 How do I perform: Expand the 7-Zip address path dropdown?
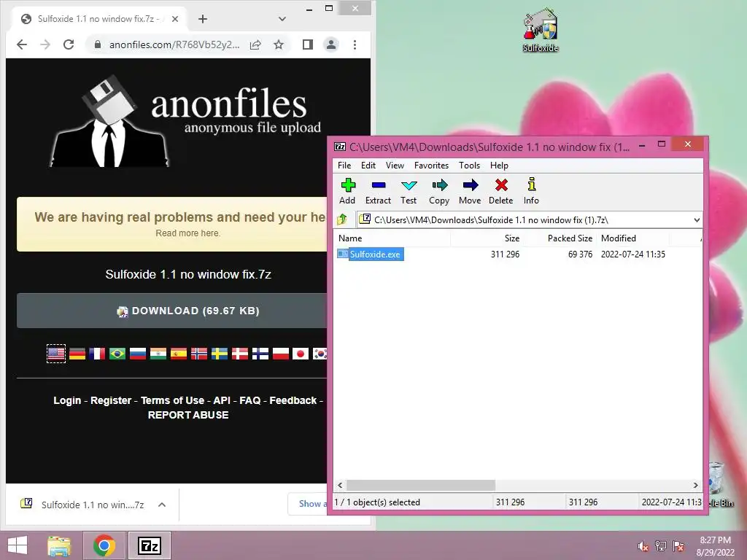click(x=697, y=220)
